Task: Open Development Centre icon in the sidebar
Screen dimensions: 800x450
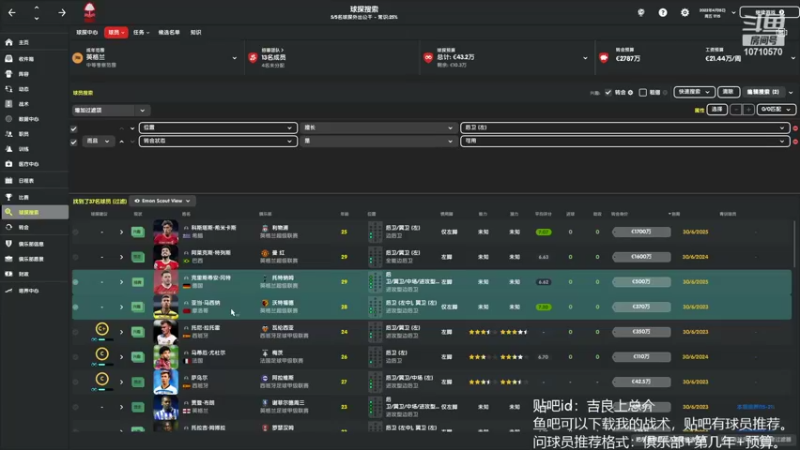Action: pyautogui.click(x=9, y=291)
